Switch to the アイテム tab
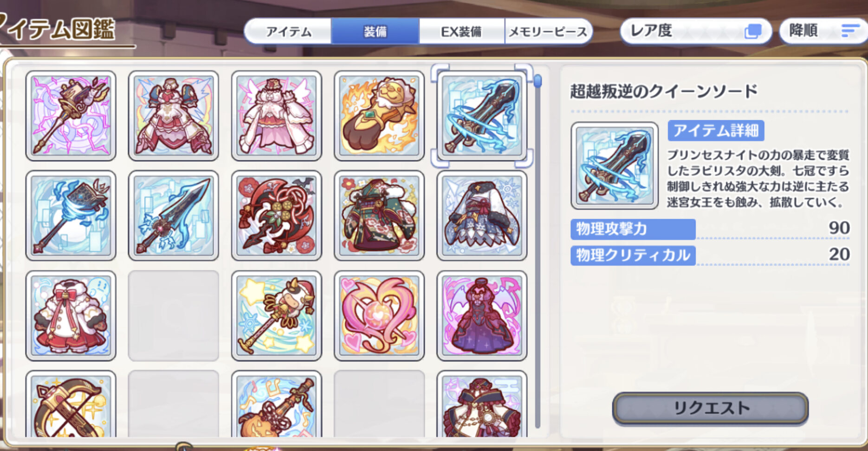 coord(288,32)
